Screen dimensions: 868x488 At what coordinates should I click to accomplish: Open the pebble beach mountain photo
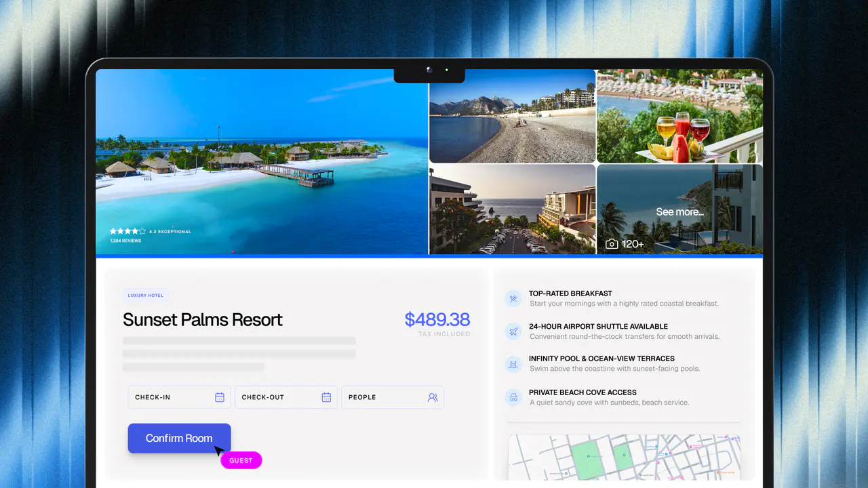point(512,116)
